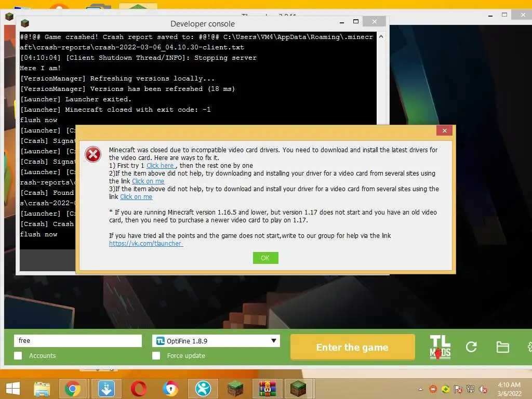This screenshot has width=532, height=399.
Task: Open the clock showing 4:10 AM
Action: pyautogui.click(x=509, y=389)
